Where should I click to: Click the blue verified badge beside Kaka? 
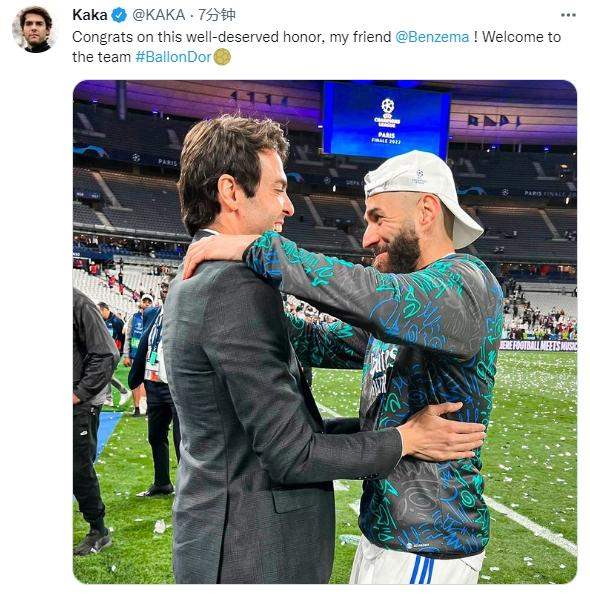pyautogui.click(x=119, y=15)
